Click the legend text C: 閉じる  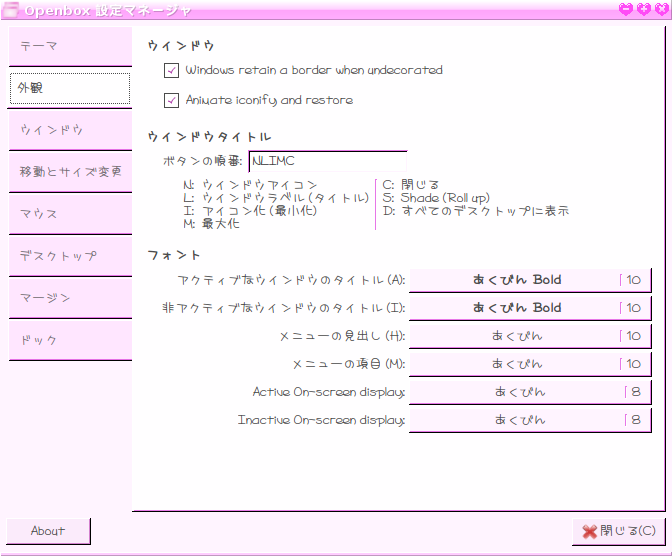(x=411, y=185)
